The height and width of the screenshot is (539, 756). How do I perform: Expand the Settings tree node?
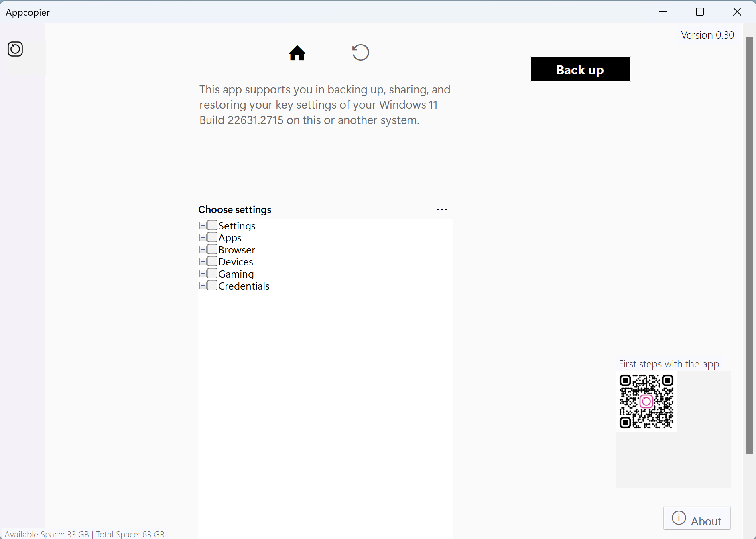pyautogui.click(x=203, y=225)
